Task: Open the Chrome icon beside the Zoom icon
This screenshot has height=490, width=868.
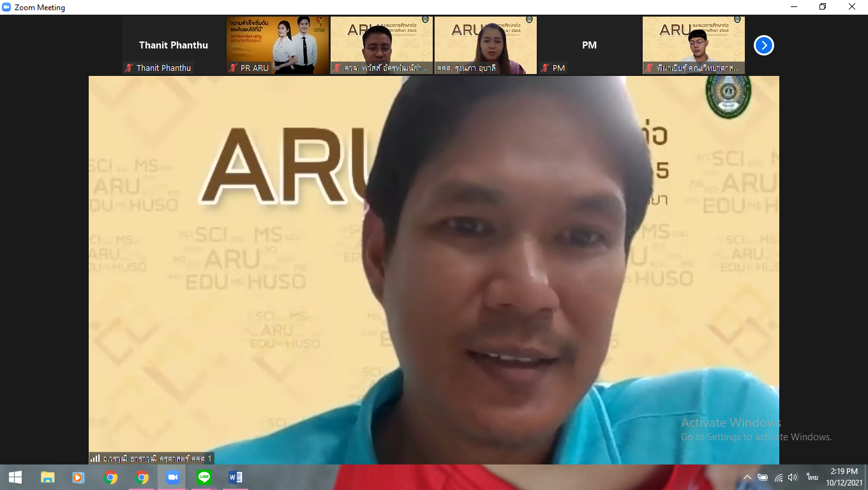Action: click(x=142, y=477)
